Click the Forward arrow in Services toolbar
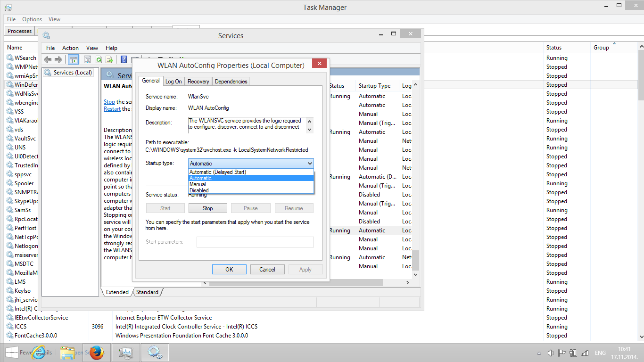Screen dimensions: 644x362 [58, 59]
